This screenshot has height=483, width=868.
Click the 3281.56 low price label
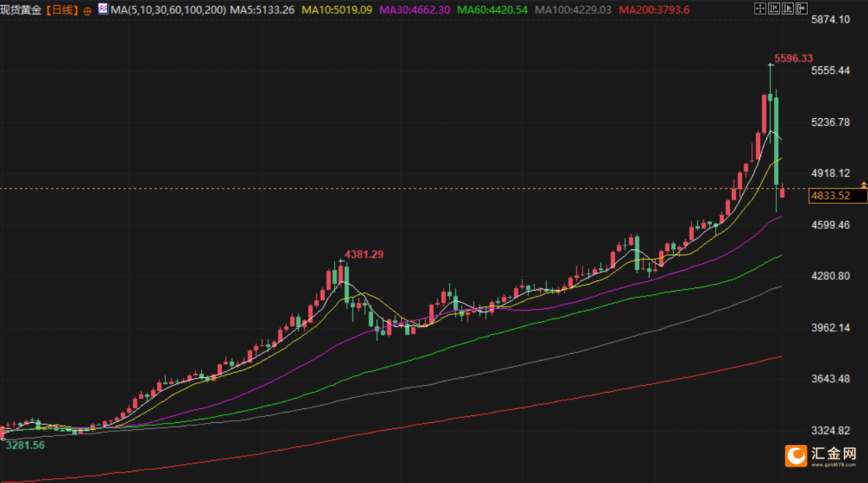[26, 445]
